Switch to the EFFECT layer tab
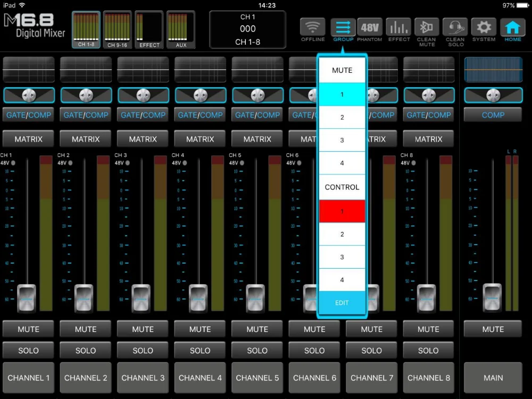Screen dimensions: 532x399 pos(149,29)
